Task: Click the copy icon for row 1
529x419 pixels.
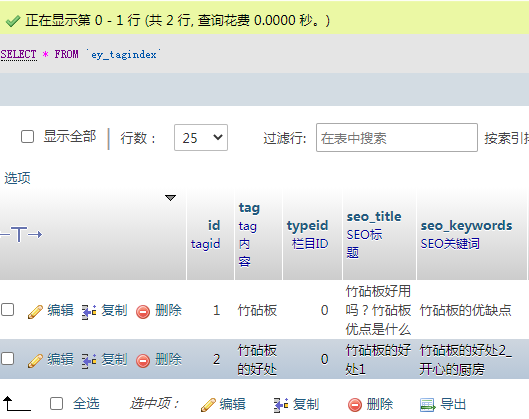Action: click(89, 311)
